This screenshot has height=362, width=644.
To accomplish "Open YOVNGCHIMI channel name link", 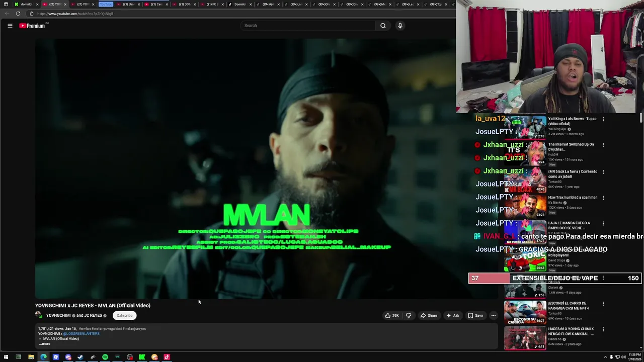I will tap(58, 316).
